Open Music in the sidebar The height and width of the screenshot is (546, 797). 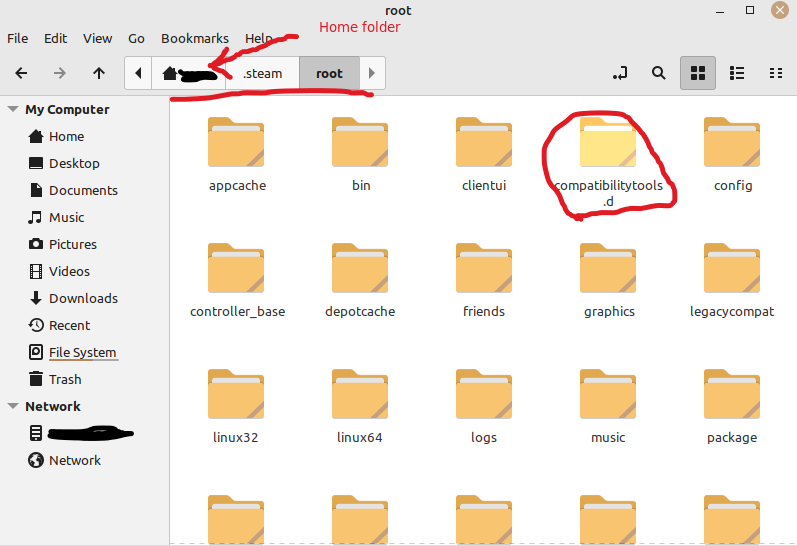coord(56,217)
